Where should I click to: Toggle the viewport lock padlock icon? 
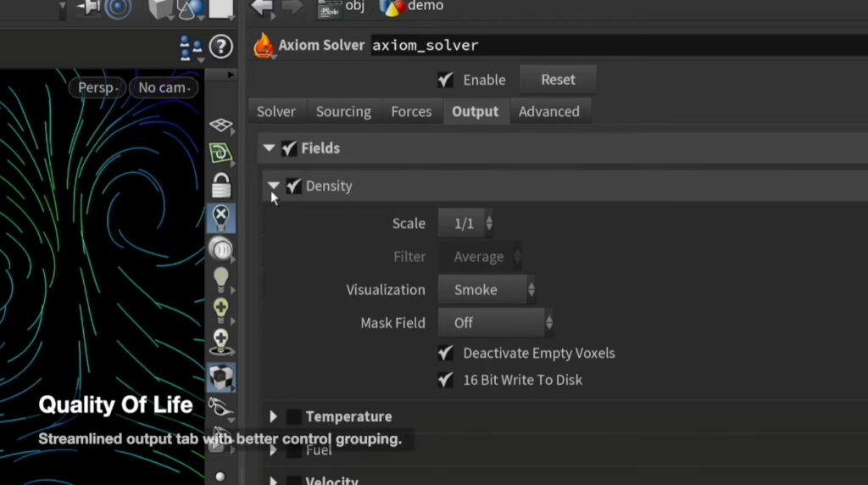point(221,186)
